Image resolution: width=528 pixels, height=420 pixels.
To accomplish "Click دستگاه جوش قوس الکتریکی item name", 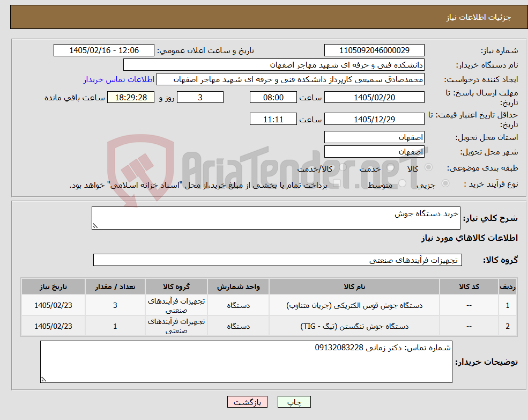I will point(354,305).
